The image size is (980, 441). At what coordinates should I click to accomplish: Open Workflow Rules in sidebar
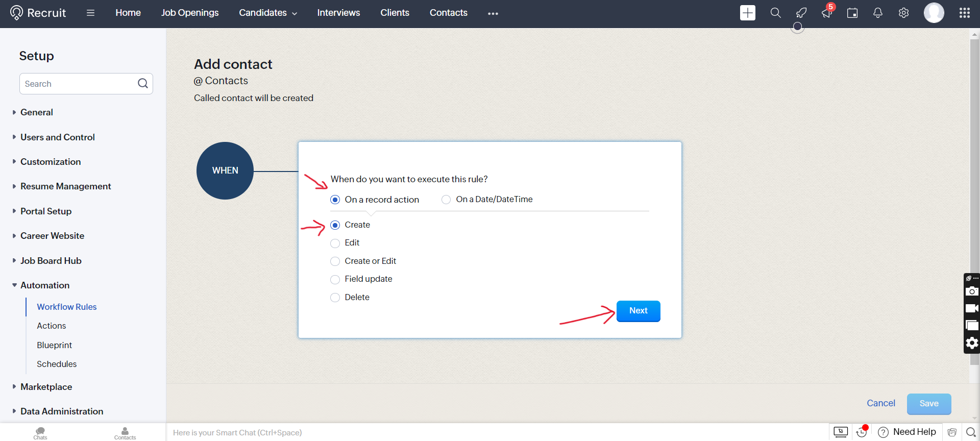pos(67,307)
